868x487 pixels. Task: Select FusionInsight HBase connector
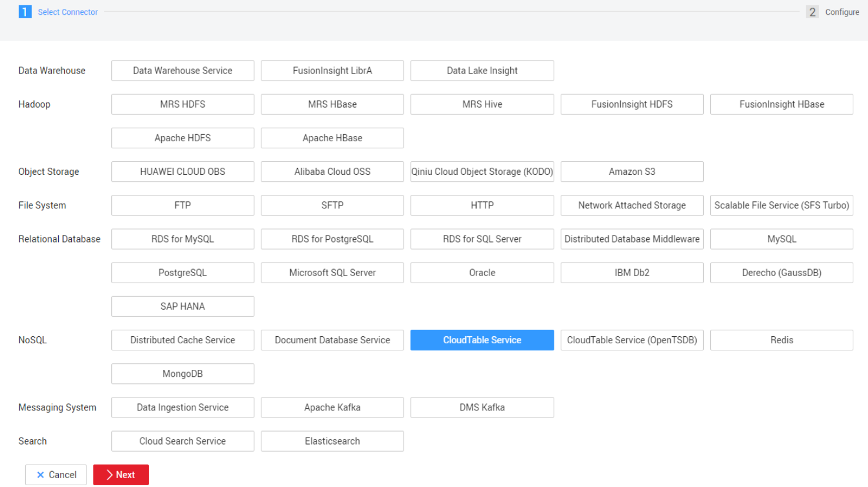781,104
